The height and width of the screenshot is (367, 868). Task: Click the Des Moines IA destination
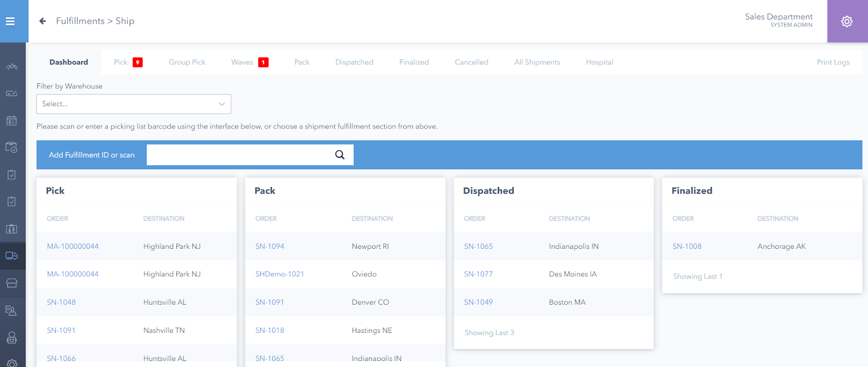pos(573,274)
